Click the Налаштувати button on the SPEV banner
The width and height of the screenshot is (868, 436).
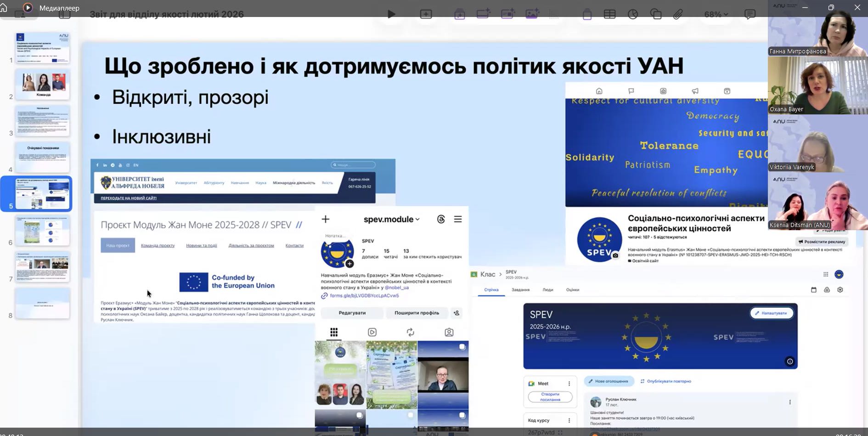772,313
